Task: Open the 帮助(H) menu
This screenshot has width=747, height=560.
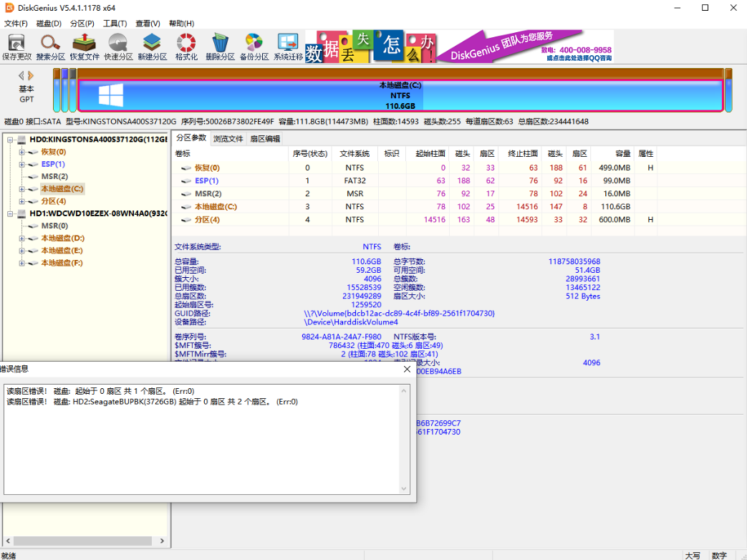Action: click(x=181, y=24)
